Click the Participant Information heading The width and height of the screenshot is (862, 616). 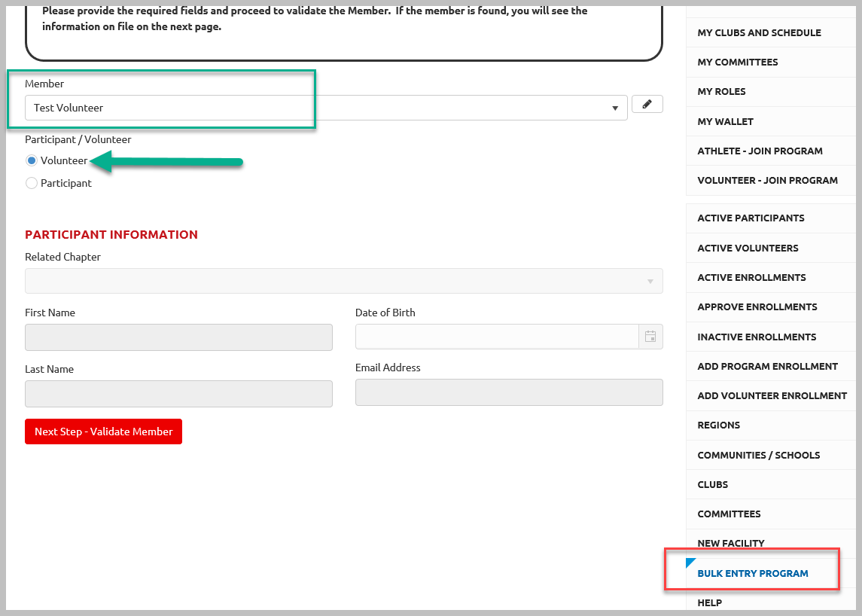coord(111,234)
